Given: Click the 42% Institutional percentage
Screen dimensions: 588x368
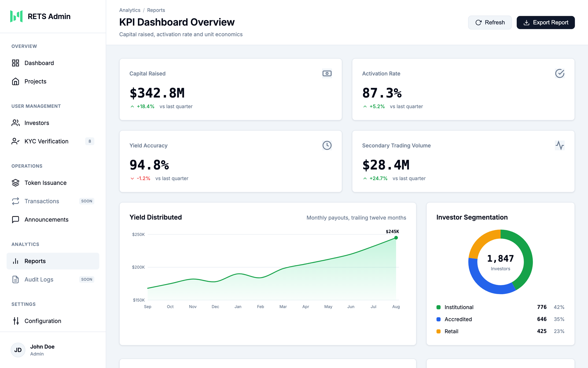Looking at the screenshot, I should coord(559,307).
